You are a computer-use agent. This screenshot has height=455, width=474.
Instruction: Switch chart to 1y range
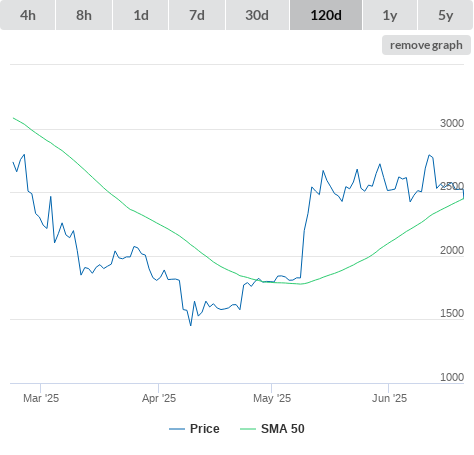click(390, 15)
